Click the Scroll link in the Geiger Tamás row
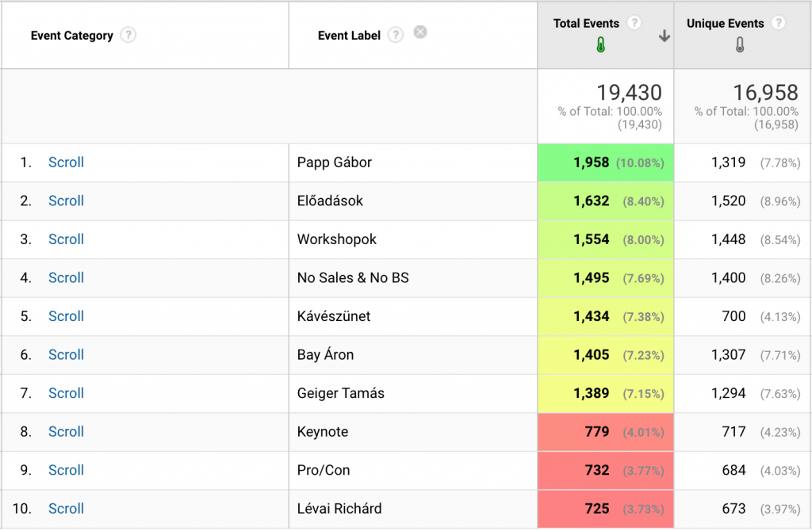The image size is (812, 531). (66, 393)
